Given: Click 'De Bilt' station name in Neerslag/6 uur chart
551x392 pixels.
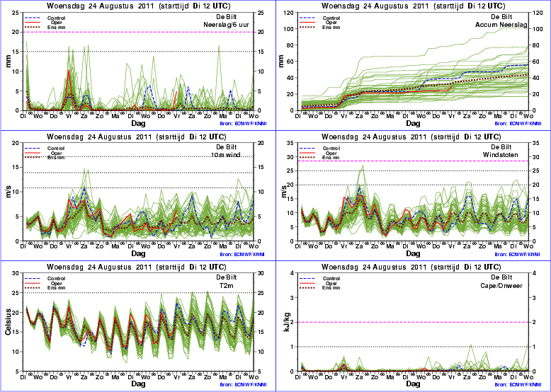Looking at the screenshot, I should click(x=226, y=17).
